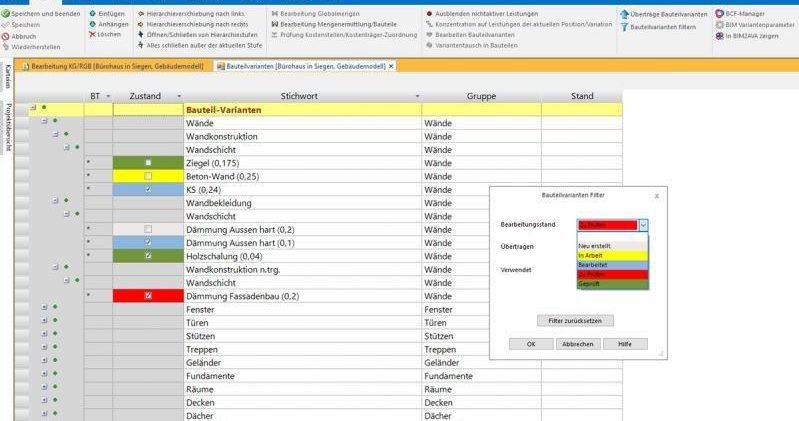Choose the yellow In Arbeit status option
This screenshot has height=421, width=799.
[612, 255]
